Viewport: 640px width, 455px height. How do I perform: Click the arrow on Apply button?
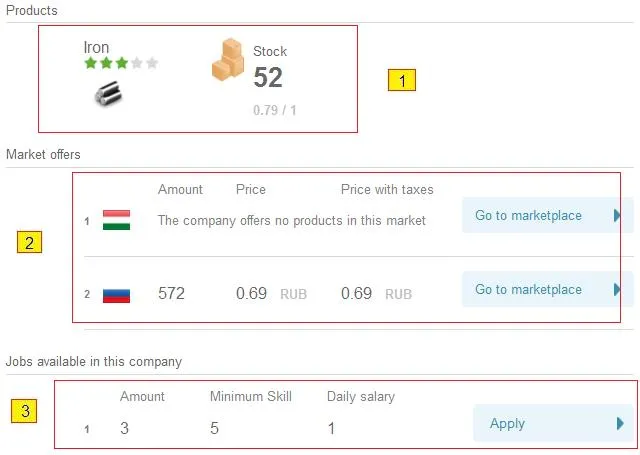[x=620, y=423]
